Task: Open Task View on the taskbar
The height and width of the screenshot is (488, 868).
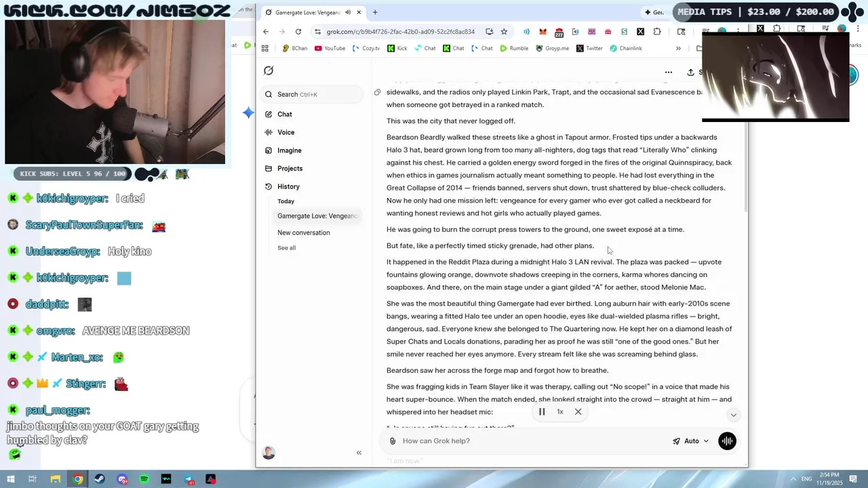Action: pyautogui.click(x=33, y=479)
